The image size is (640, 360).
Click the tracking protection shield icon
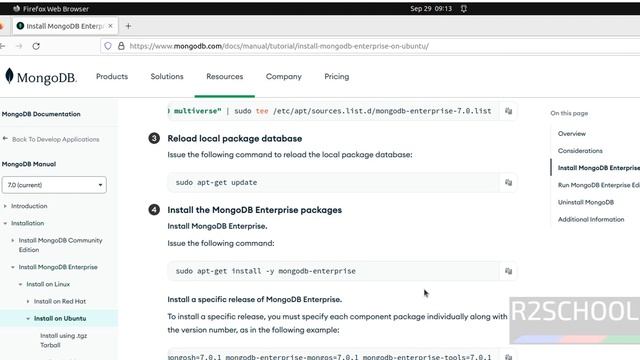108,46
